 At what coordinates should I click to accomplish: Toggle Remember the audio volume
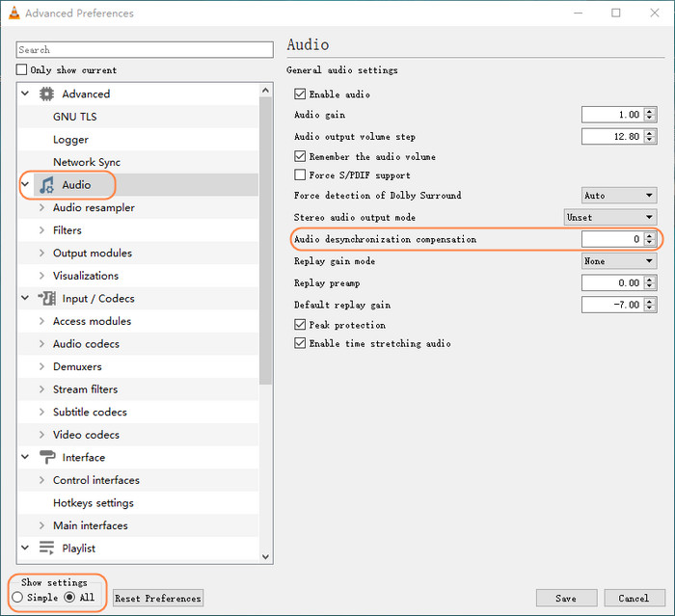(300, 156)
